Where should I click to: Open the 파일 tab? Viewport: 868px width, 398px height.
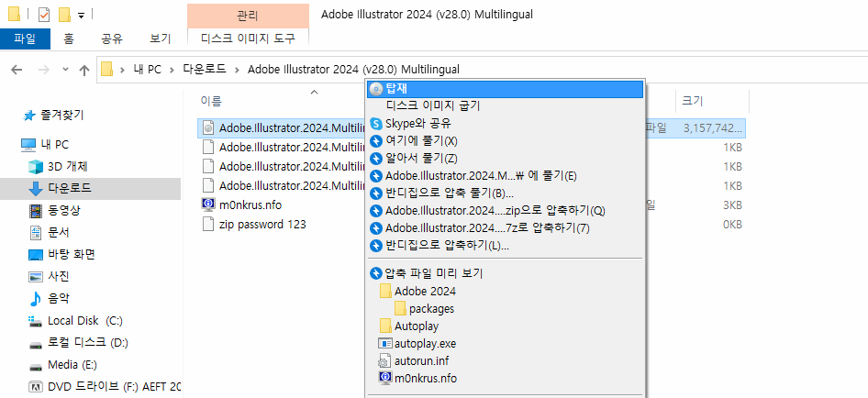point(25,39)
